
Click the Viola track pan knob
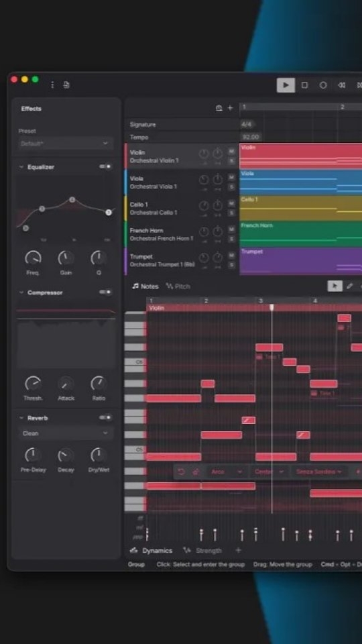[217, 180]
